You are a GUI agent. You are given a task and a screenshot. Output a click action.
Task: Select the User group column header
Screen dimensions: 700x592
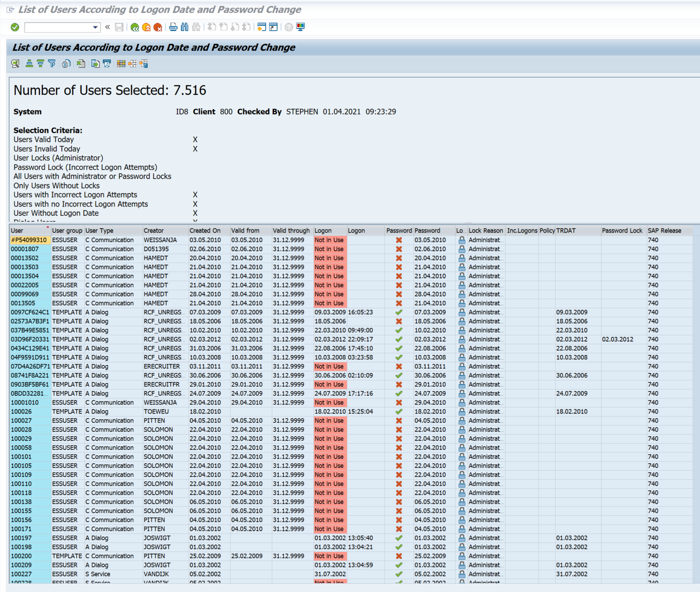point(67,231)
